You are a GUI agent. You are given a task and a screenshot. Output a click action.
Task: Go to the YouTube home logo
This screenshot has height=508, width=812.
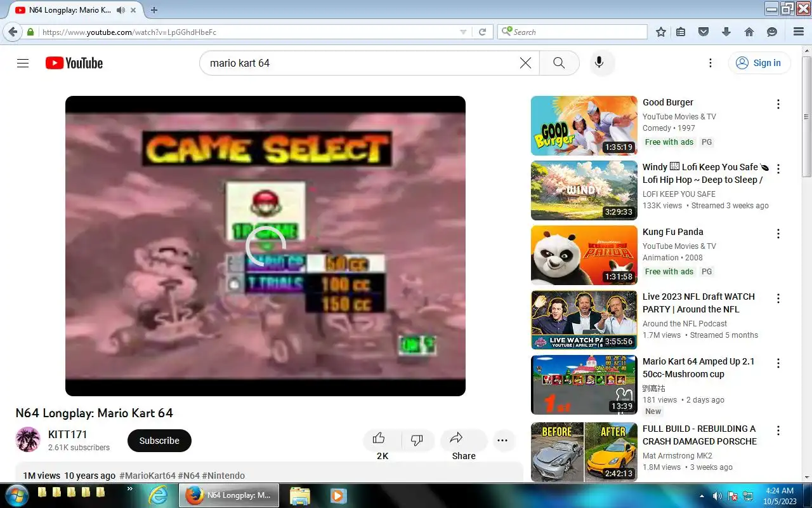[74, 63]
